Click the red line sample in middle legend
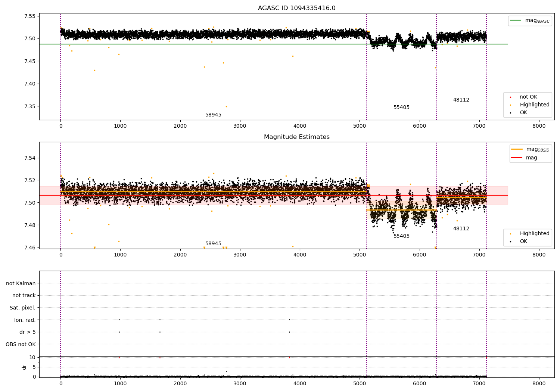560x392 pixels. pyautogui.click(x=517, y=158)
